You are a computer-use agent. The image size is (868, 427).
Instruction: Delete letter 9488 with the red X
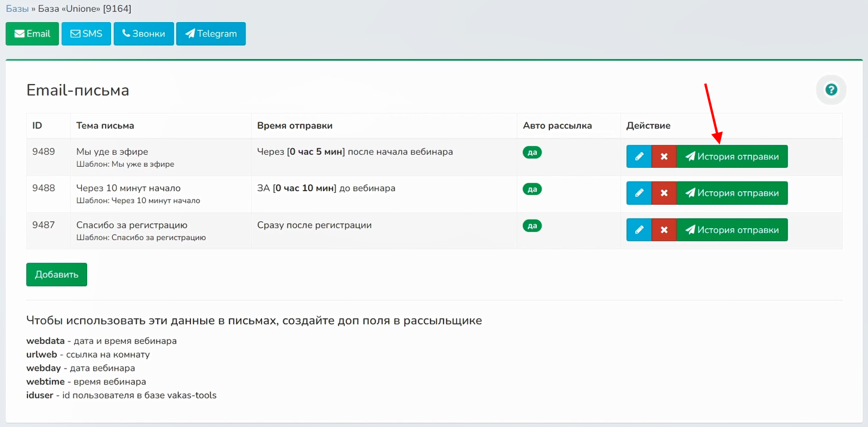[x=664, y=193]
